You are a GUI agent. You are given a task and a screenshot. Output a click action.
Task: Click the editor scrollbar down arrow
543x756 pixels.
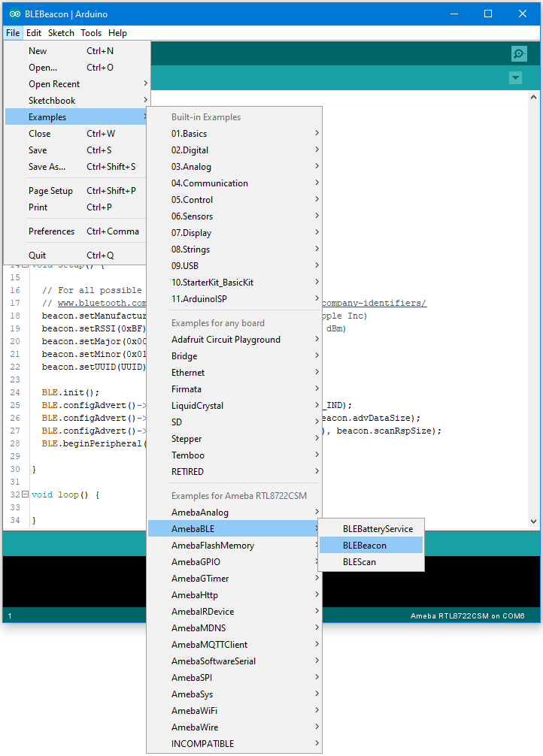coord(533,521)
